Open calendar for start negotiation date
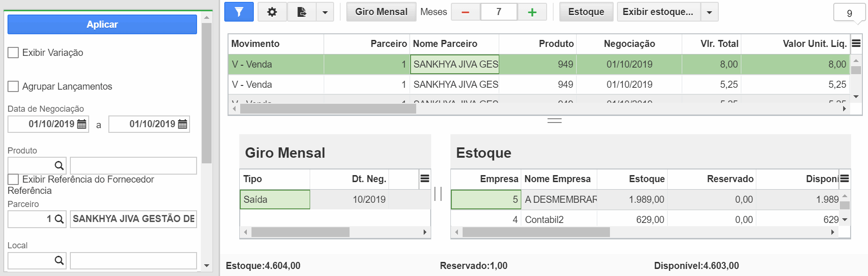The width and height of the screenshot is (868, 276). tap(82, 124)
